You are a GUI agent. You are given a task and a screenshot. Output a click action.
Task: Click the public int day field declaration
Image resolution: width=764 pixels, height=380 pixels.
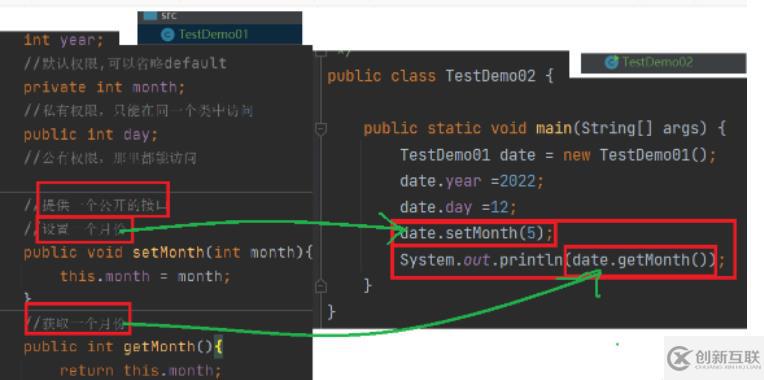click(91, 135)
